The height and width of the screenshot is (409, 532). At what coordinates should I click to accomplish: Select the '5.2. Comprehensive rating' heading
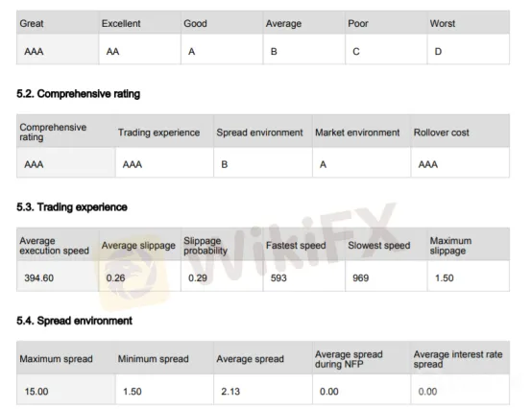[78, 94]
